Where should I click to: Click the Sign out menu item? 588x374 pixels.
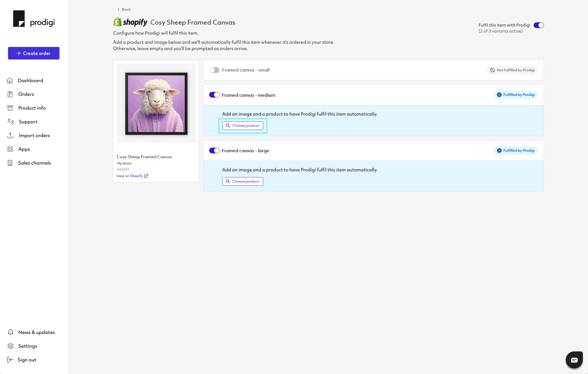tap(27, 359)
